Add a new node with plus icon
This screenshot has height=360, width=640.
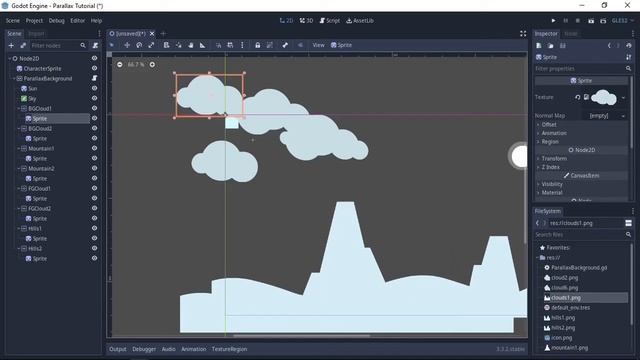click(11, 46)
